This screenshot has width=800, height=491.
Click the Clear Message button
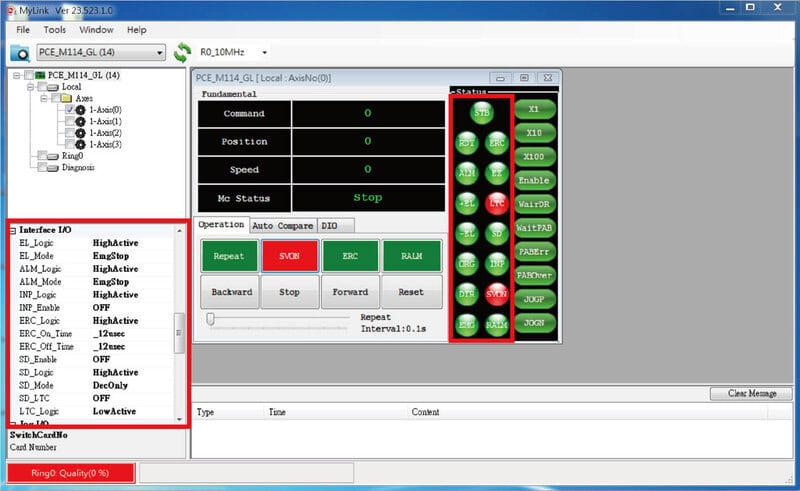[x=751, y=394]
